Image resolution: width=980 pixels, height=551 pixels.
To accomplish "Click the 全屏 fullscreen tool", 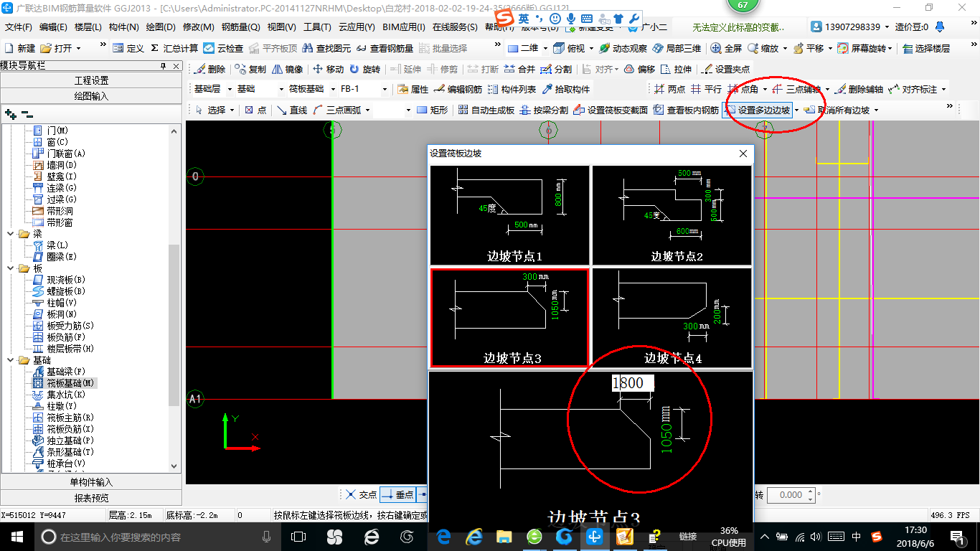I will point(726,48).
